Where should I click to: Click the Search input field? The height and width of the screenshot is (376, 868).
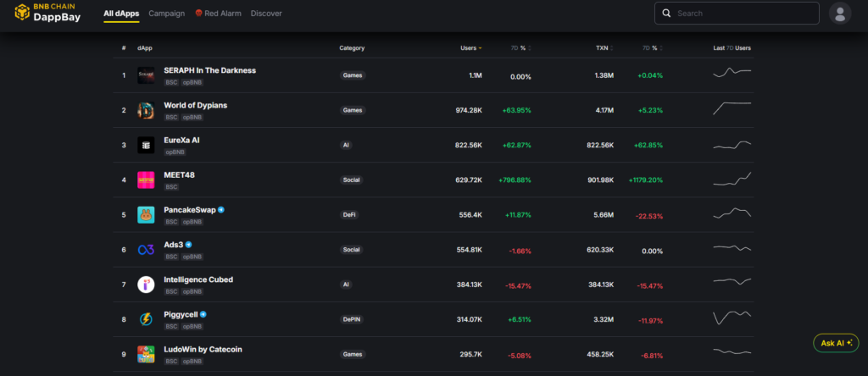point(744,14)
